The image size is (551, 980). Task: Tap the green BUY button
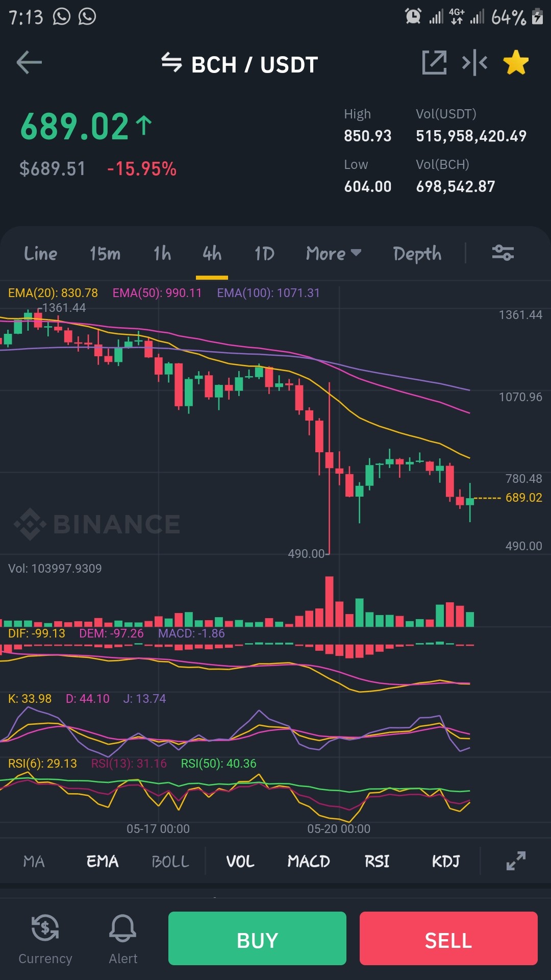point(257,938)
